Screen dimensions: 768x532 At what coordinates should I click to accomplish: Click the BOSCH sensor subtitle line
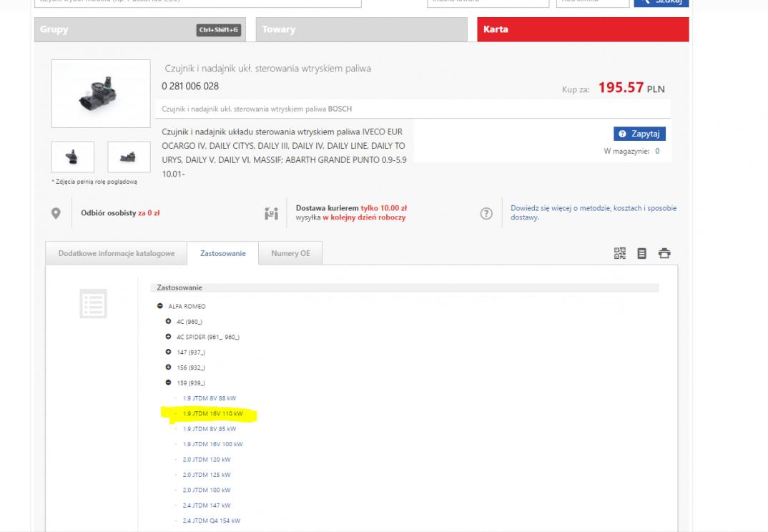(x=257, y=109)
